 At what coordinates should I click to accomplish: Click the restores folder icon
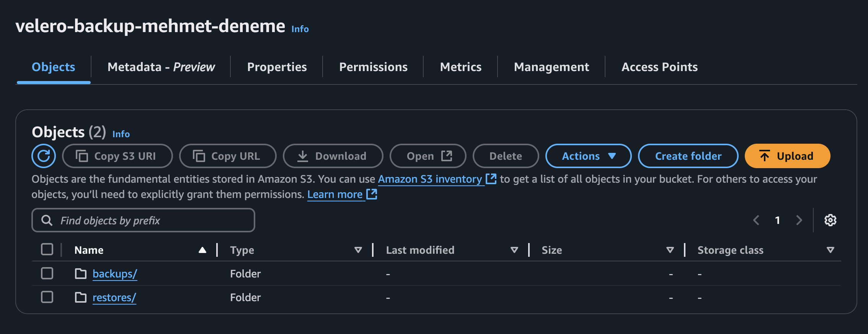80,297
